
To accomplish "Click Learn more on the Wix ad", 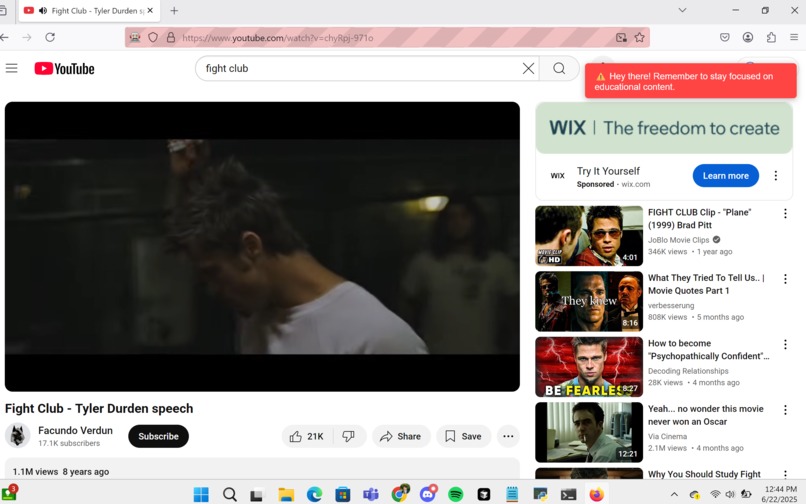I will 725,176.
